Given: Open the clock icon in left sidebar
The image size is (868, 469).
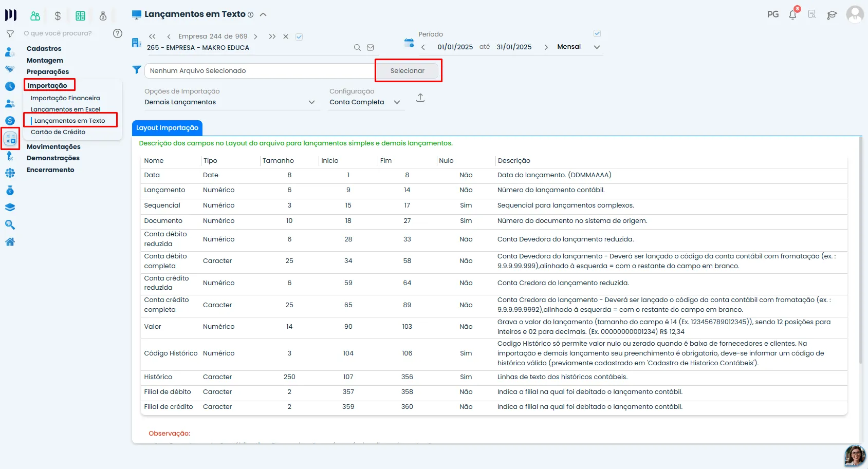Looking at the screenshot, I should 10,86.
